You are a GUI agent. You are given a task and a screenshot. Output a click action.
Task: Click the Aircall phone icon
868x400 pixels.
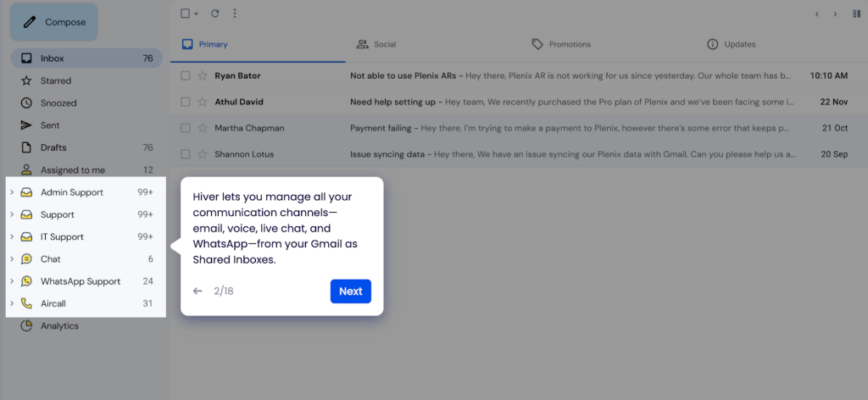pyautogui.click(x=26, y=303)
